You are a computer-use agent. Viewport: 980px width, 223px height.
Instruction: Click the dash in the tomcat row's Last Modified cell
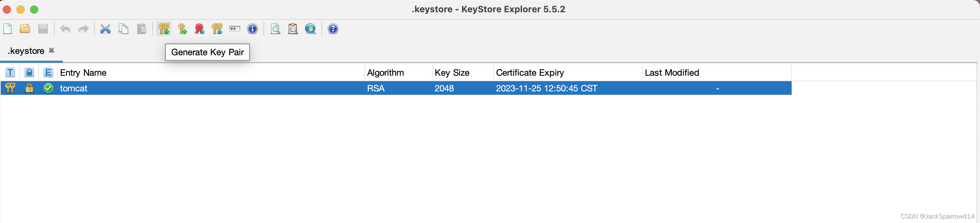click(718, 89)
